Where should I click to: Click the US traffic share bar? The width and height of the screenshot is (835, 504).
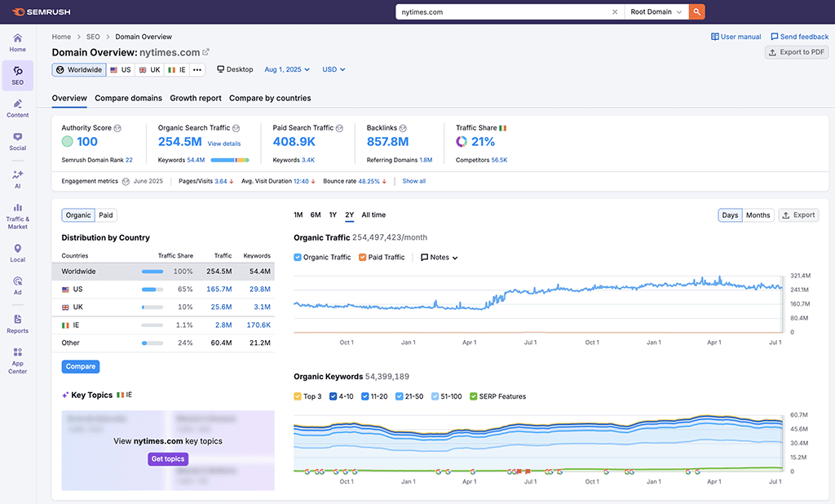(152, 290)
